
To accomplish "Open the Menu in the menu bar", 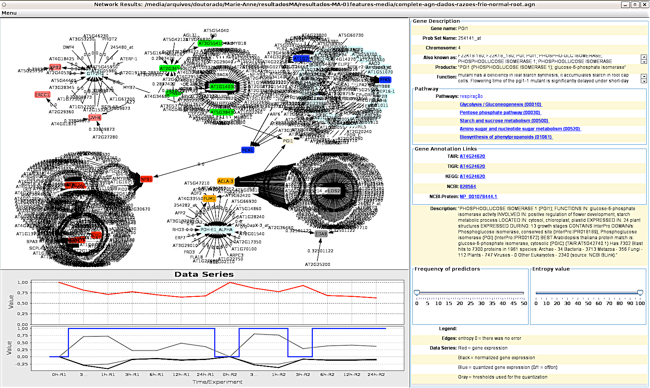I will point(9,13).
